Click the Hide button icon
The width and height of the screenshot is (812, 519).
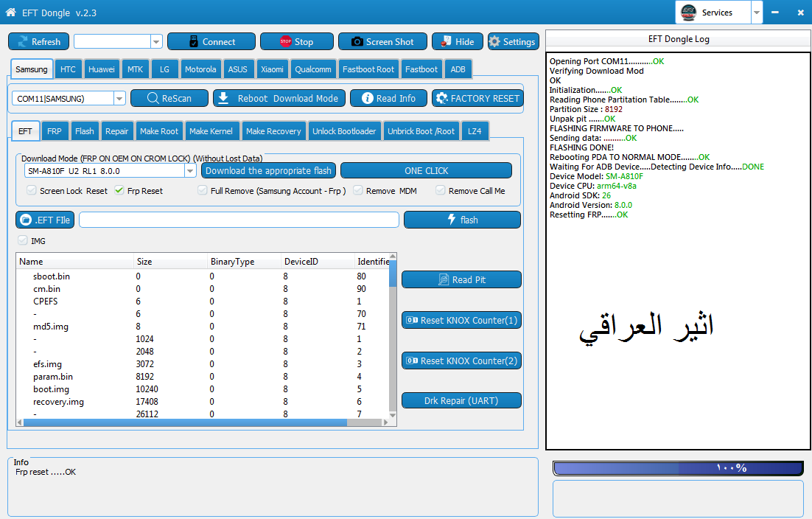(x=446, y=41)
